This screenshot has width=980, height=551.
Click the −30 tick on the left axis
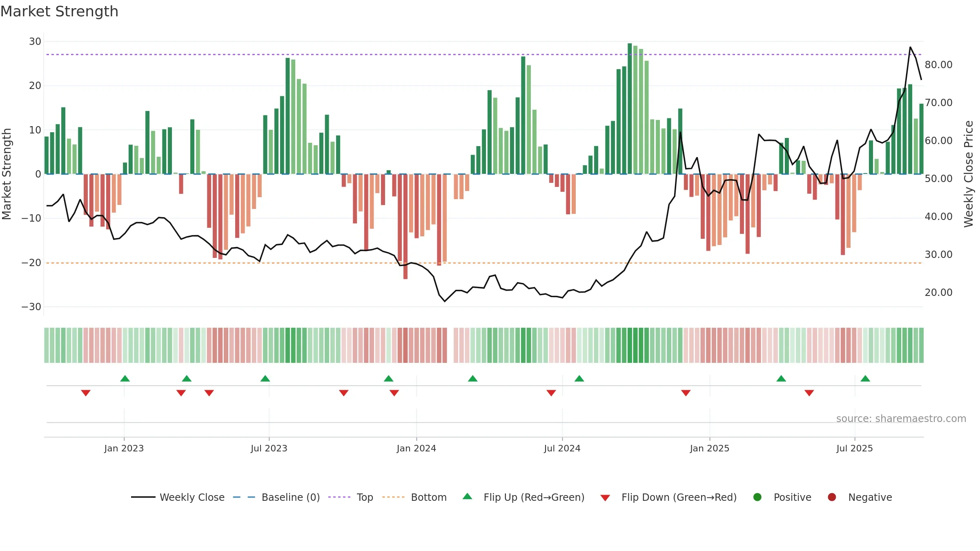coord(31,307)
